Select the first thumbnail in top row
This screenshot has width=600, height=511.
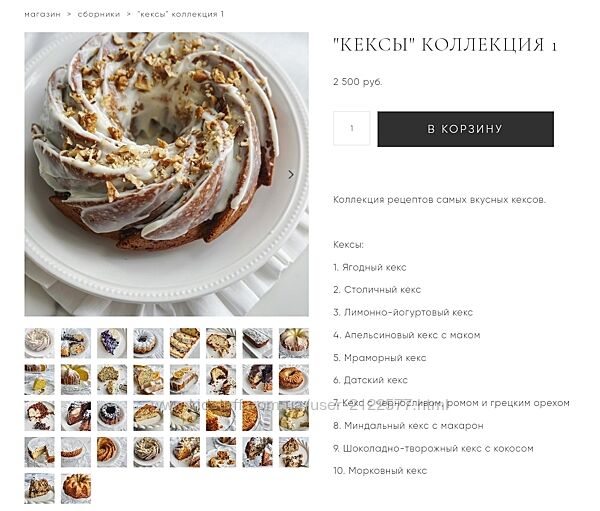(x=39, y=343)
